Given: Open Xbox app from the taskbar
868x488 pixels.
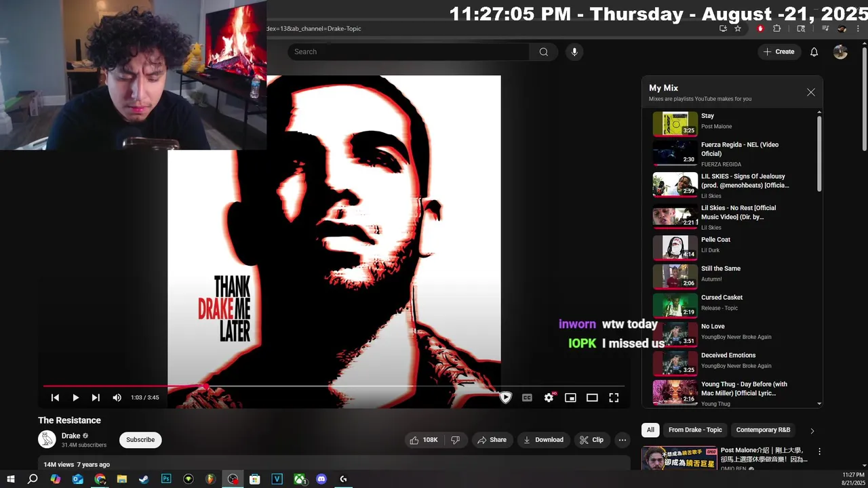Looking at the screenshot, I should pyautogui.click(x=299, y=479).
